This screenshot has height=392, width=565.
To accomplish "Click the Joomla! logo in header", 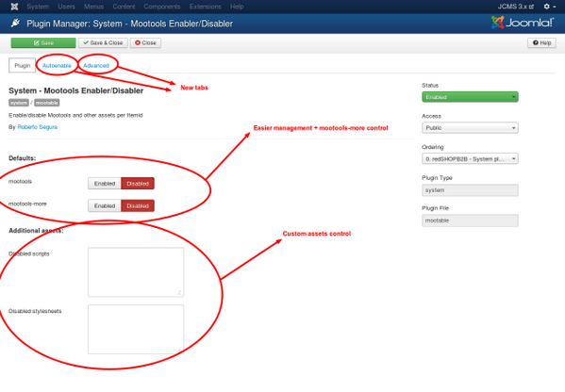I will click(x=523, y=23).
